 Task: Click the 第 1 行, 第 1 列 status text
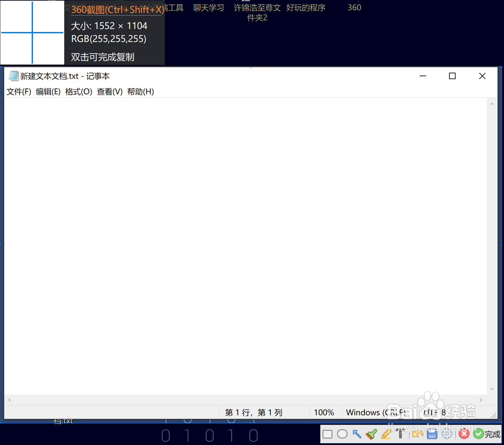tap(254, 412)
